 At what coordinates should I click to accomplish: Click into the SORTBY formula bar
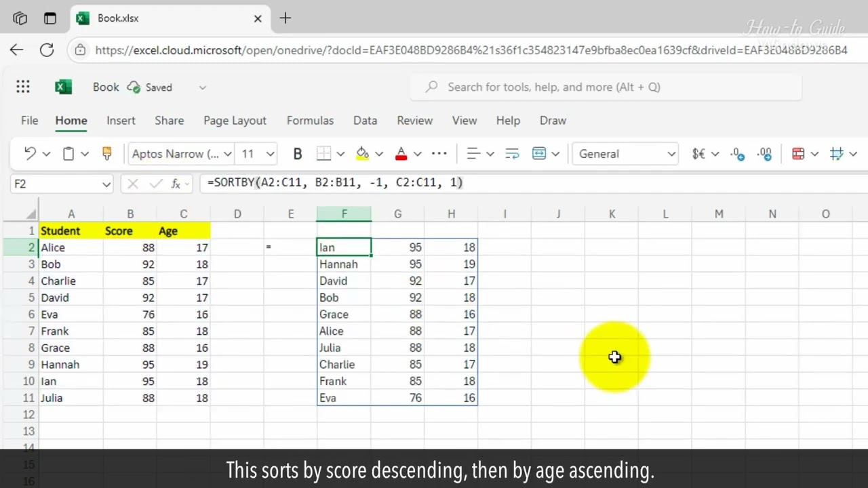tap(532, 183)
